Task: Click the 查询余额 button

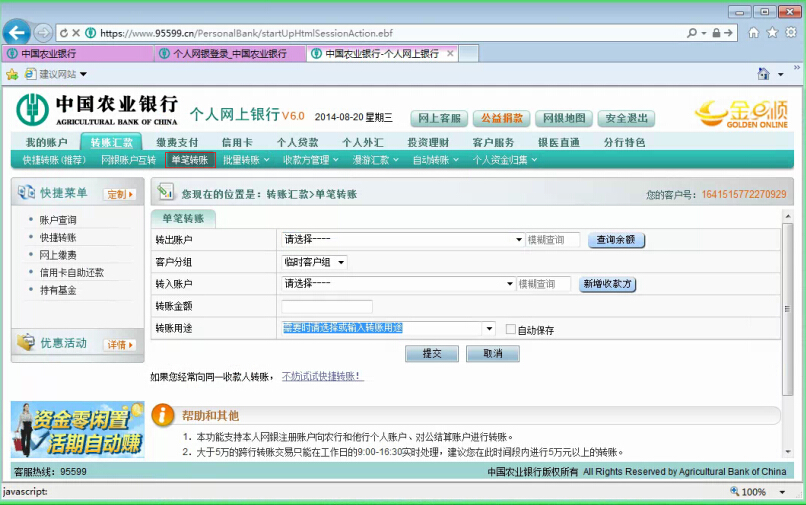Action: (616, 240)
